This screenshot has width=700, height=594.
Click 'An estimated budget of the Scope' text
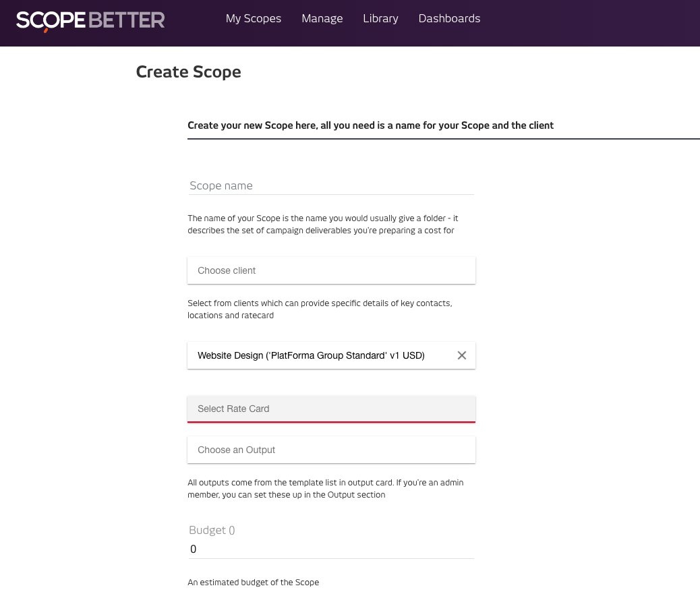pyautogui.click(x=253, y=582)
